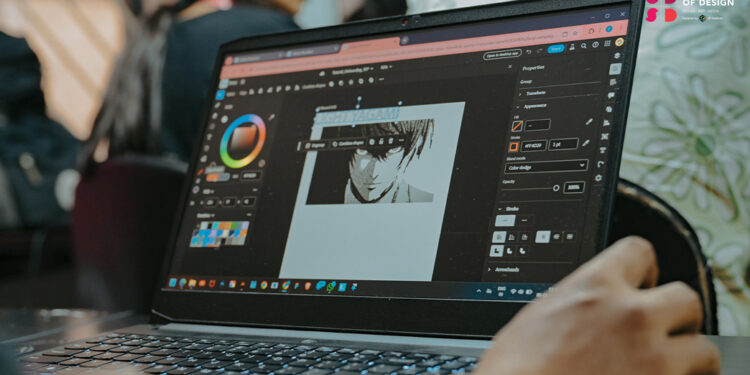Open the document title dropdown
The width and height of the screenshot is (750, 375).
pos(353,71)
